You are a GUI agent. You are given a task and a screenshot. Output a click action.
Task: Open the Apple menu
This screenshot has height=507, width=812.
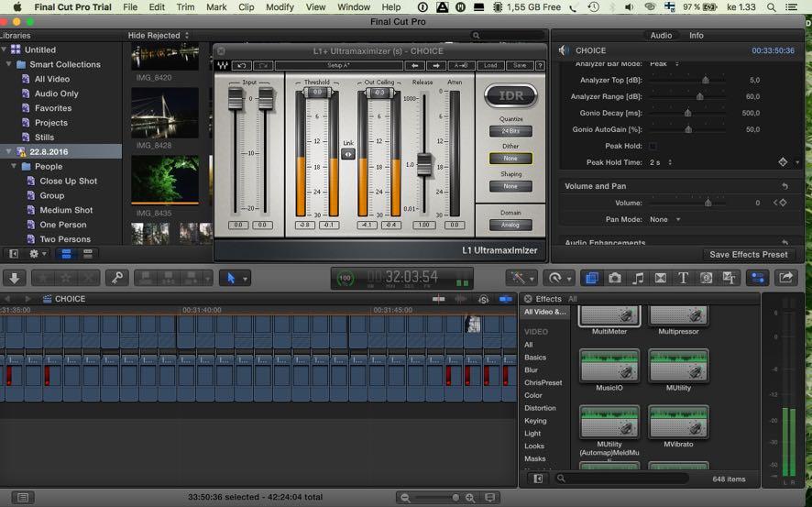(17, 7)
